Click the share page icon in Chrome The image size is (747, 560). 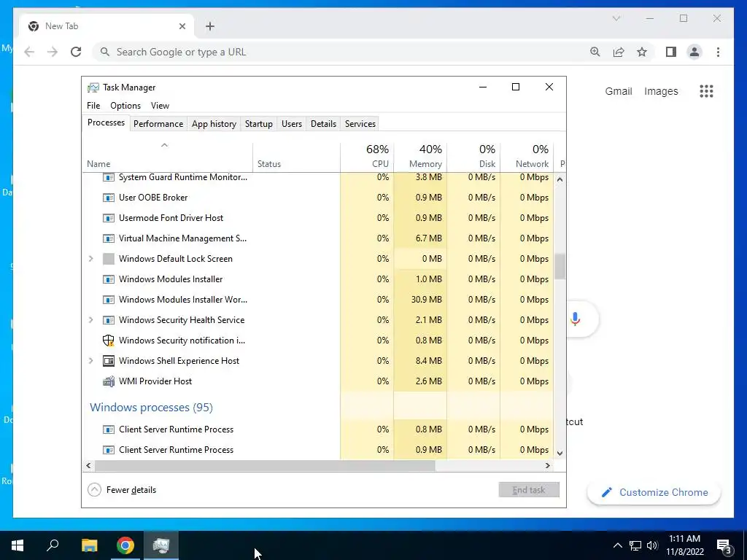tap(619, 52)
